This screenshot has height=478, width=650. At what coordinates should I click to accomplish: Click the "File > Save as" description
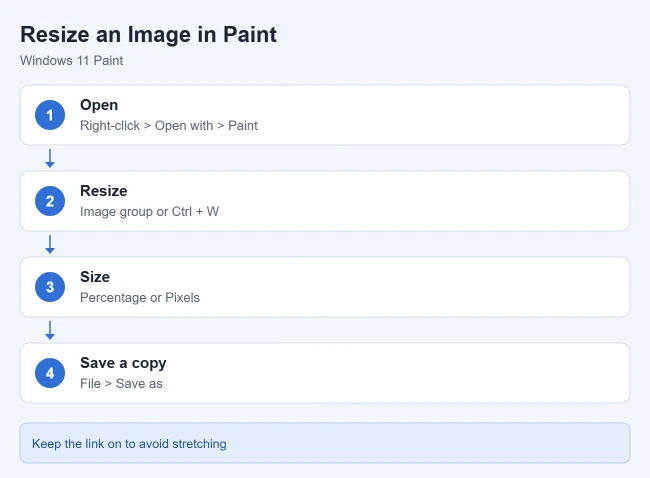coord(121,383)
